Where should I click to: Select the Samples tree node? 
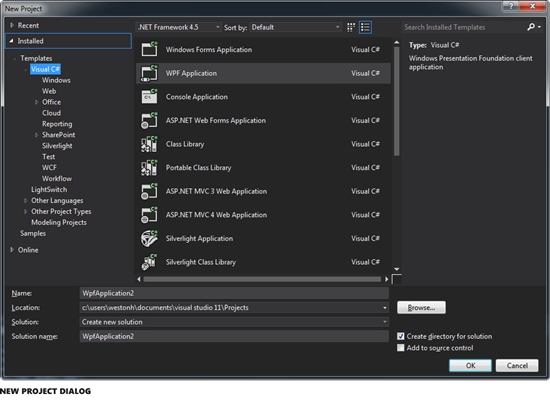click(x=33, y=233)
